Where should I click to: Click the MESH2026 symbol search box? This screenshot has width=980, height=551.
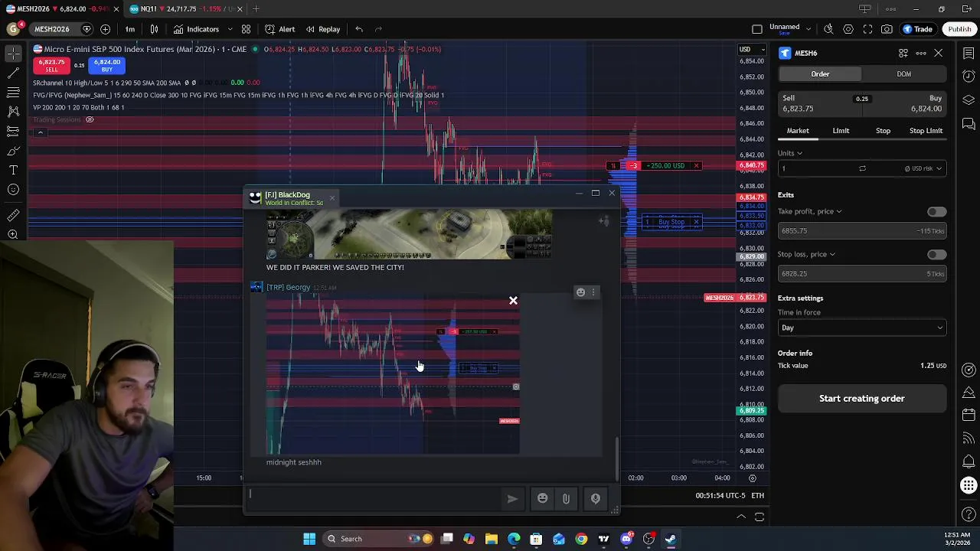(x=51, y=29)
